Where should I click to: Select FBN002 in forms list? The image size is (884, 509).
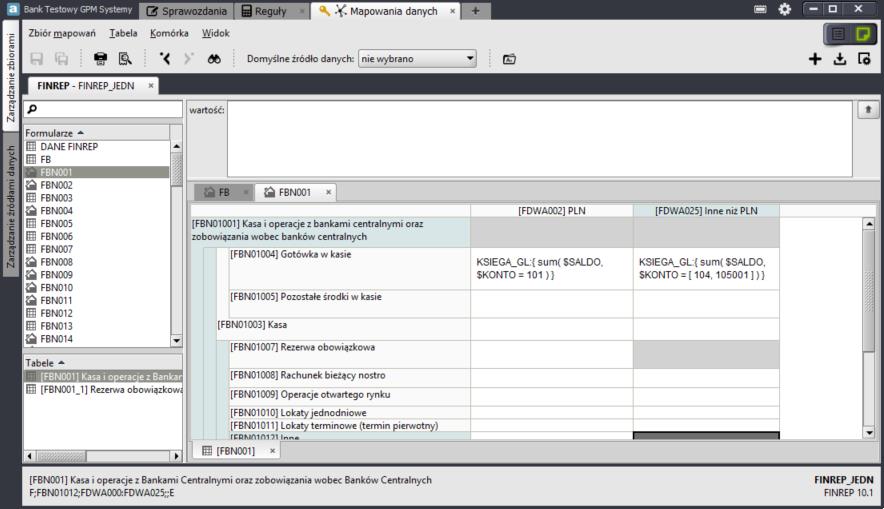point(96,185)
